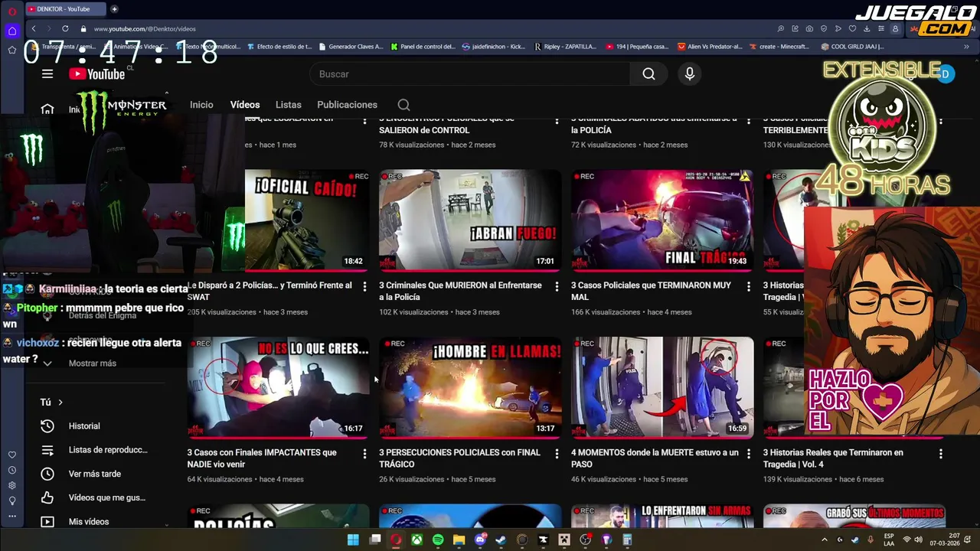
Task: Select the DENKTOR - YouTube browser tab
Action: tap(65, 9)
